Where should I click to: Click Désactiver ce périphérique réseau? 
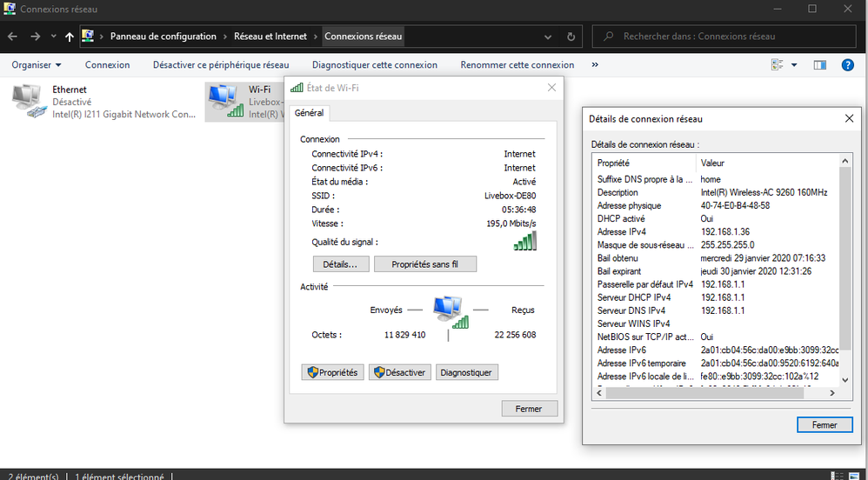221,65
